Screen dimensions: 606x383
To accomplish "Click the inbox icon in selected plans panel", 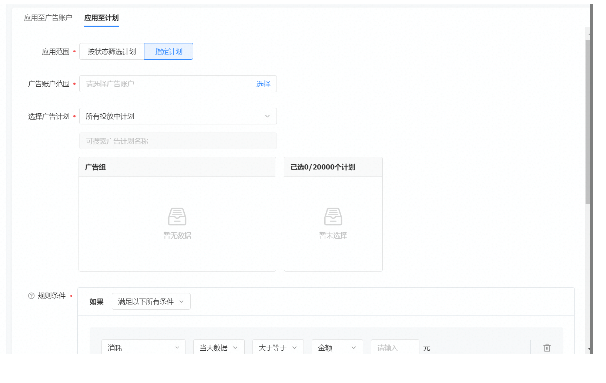I will pos(333,216).
